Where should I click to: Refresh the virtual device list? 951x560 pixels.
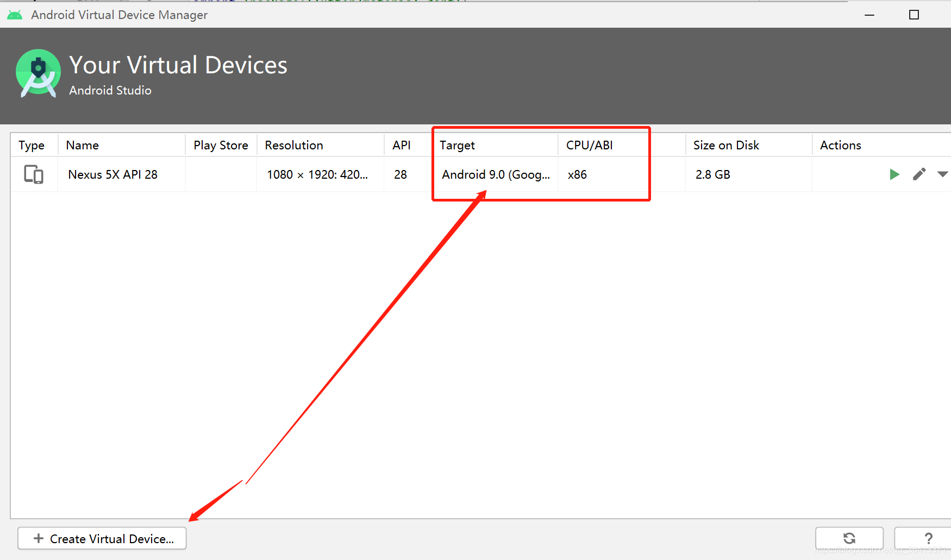click(849, 538)
